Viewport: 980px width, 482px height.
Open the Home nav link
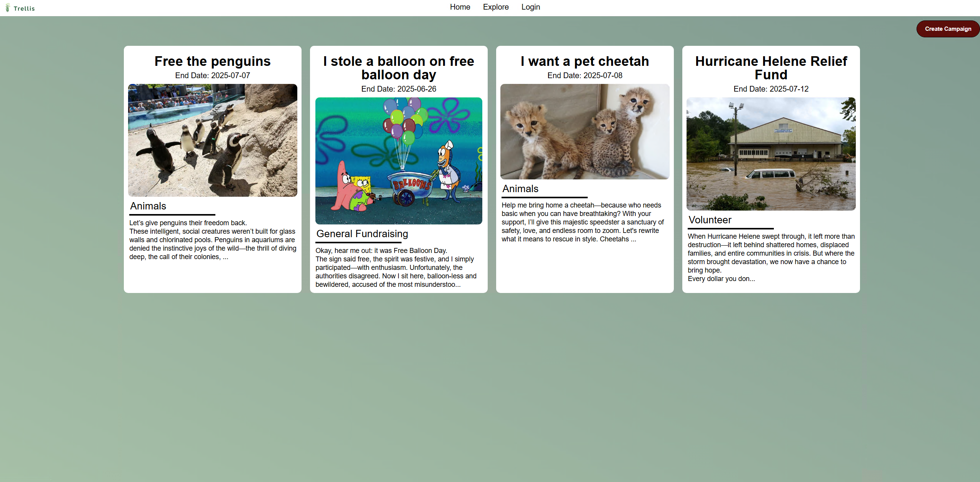(x=460, y=7)
